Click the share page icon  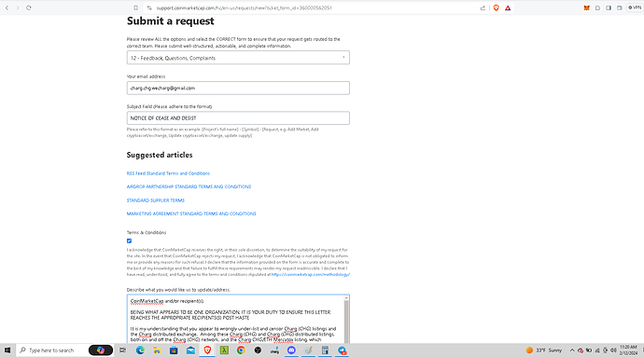[x=483, y=7]
